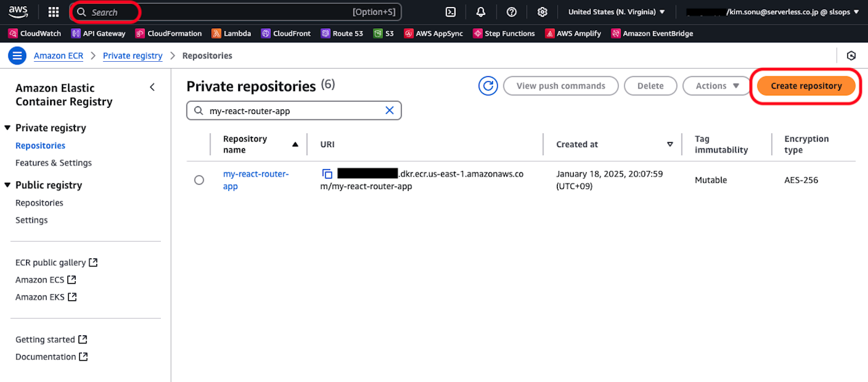Collapse the ECR side panel chevron

pyautogui.click(x=152, y=87)
